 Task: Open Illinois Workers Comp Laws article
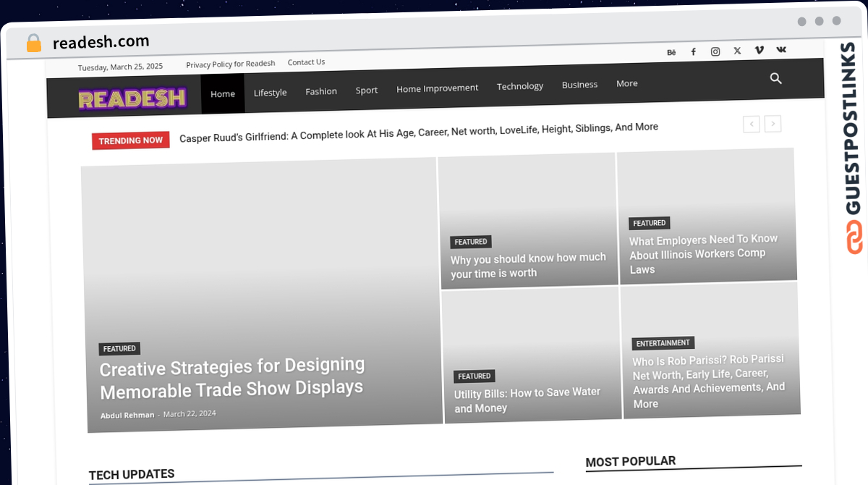pyautogui.click(x=703, y=254)
